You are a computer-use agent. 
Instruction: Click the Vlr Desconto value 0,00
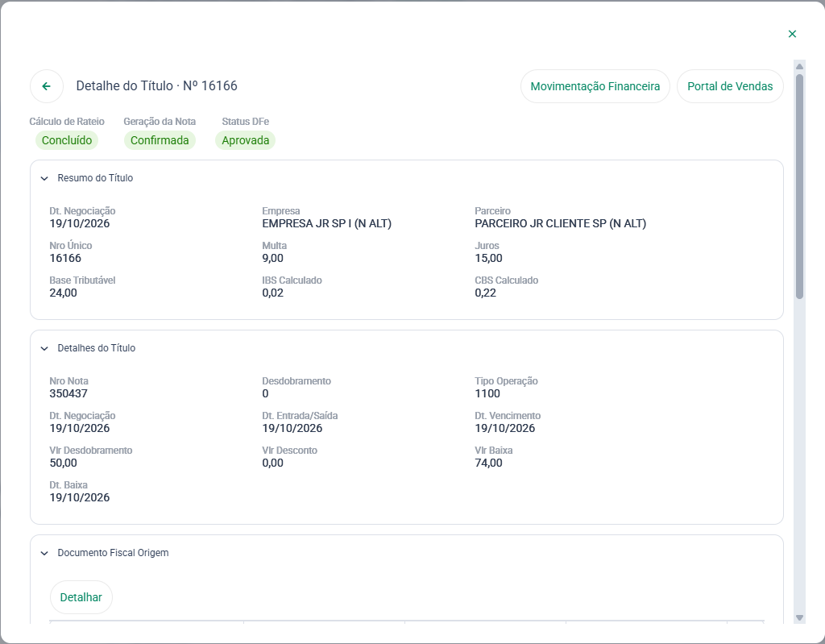272,463
